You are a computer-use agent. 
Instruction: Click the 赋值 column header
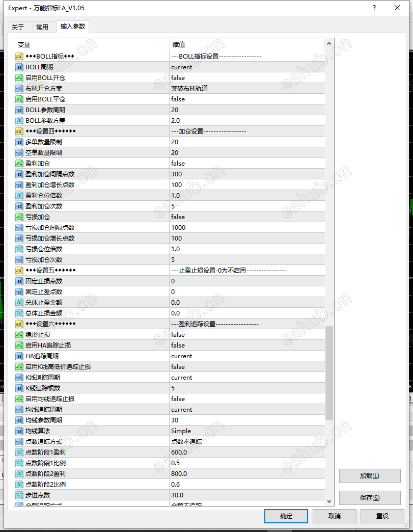247,44
